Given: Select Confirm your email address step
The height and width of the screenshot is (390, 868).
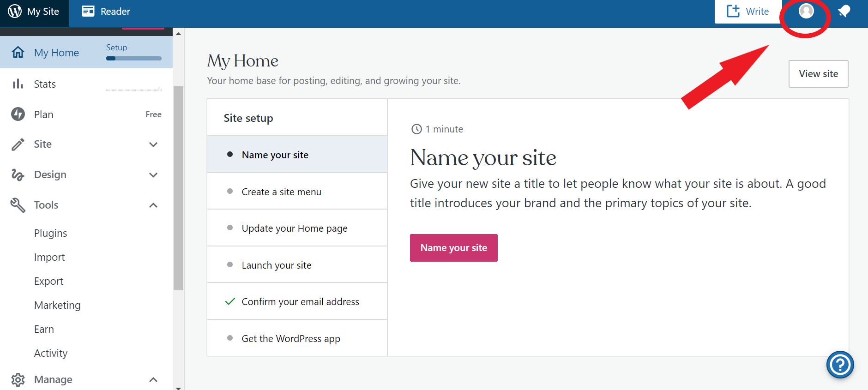Looking at the screenshot, I should pos(297,301).
